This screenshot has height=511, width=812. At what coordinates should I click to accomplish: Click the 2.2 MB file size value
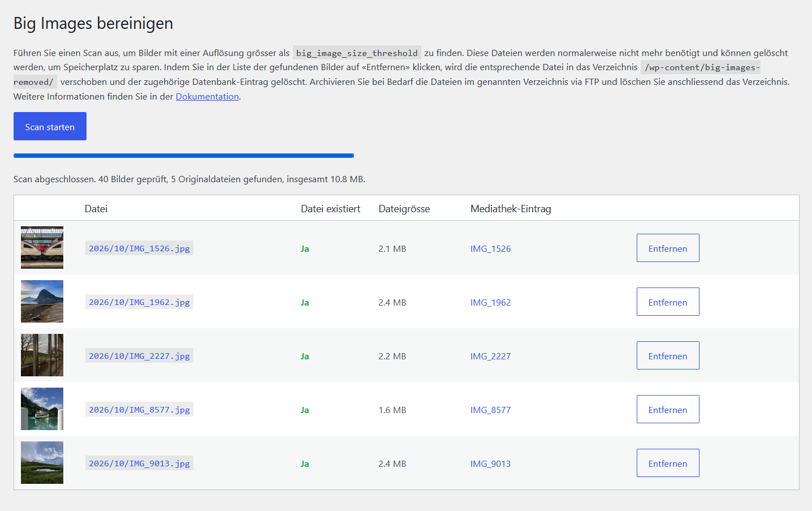[392, 356]
